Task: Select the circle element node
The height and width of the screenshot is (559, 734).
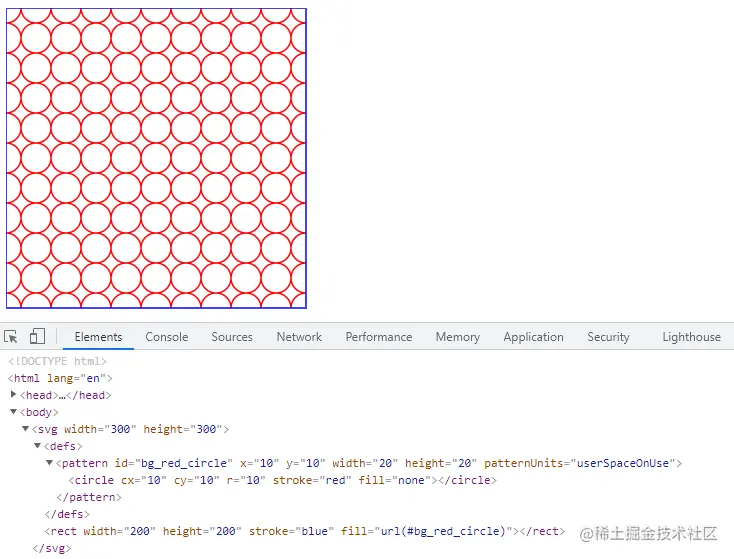Action: click(282, 480)
